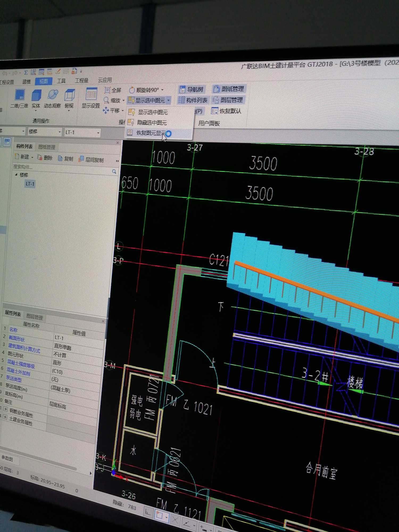Switch to 图纸管理 panel tab

[47, 147]
